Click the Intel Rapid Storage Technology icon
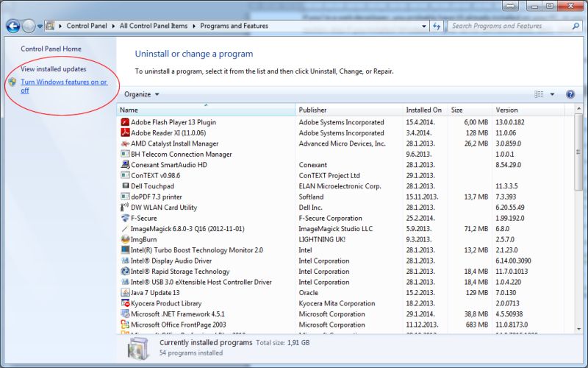Viewport: 588px width, 368px height. tap(125, 271)
